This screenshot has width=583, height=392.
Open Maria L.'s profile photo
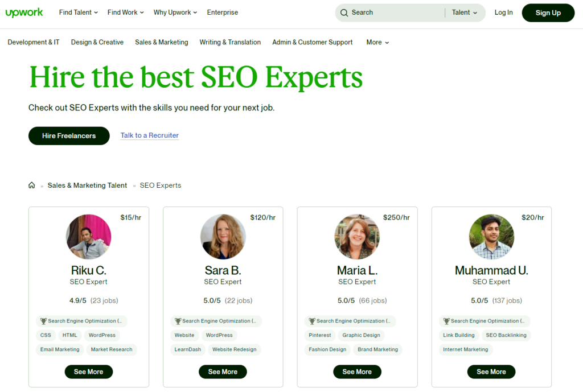pyautogui.click(x=357, y=236)
